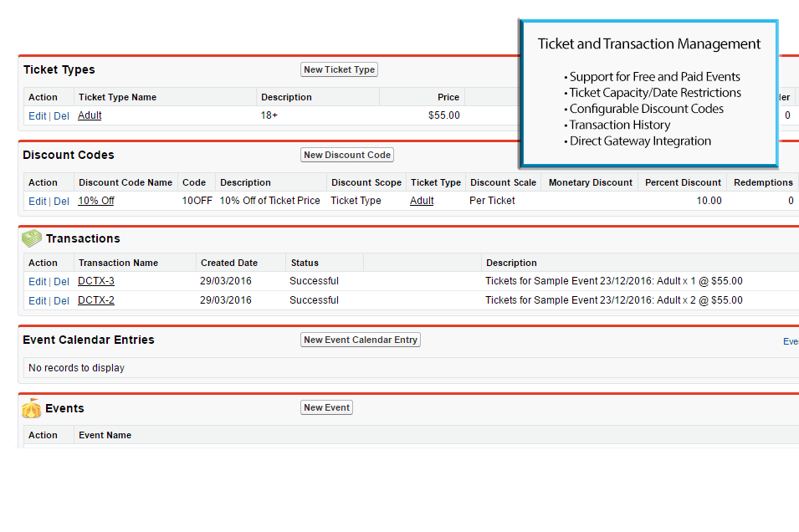The image size is (799, 532).
Task: Open transaction DCTX-2
Action: pyautogui.click(x=96, y=300)
